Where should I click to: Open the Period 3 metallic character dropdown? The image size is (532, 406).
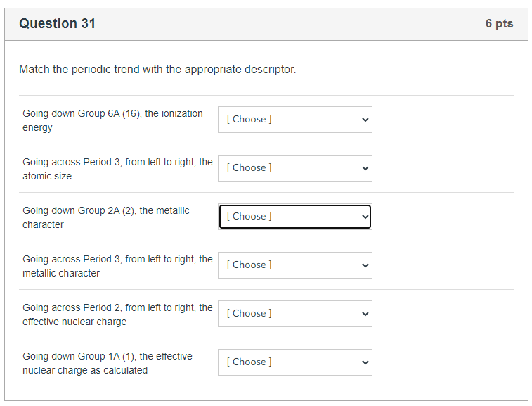[x=294, y=265]
